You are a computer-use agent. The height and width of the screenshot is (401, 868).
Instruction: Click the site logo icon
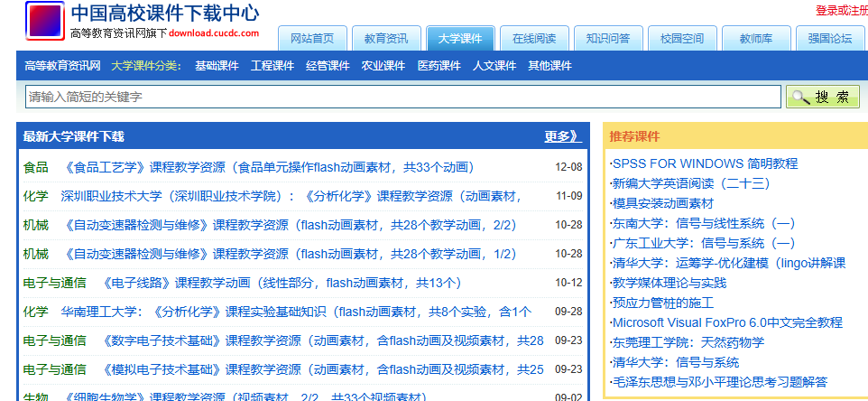[44, 22]
